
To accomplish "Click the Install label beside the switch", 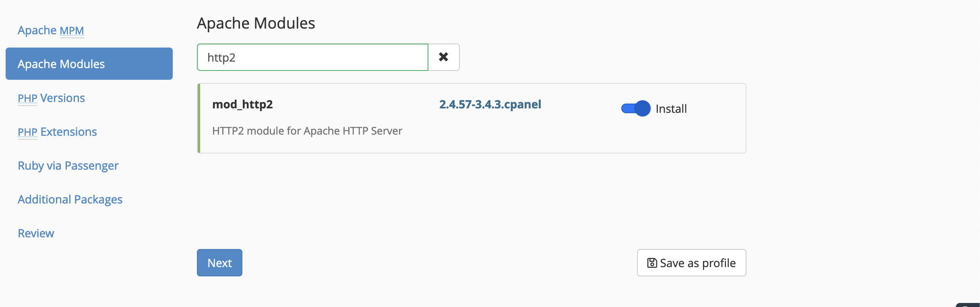I will 671,109.
